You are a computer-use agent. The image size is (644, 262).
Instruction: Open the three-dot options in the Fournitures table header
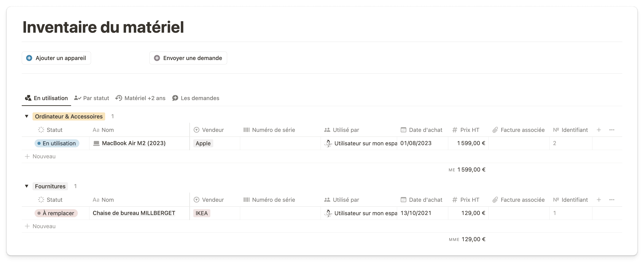611,200
